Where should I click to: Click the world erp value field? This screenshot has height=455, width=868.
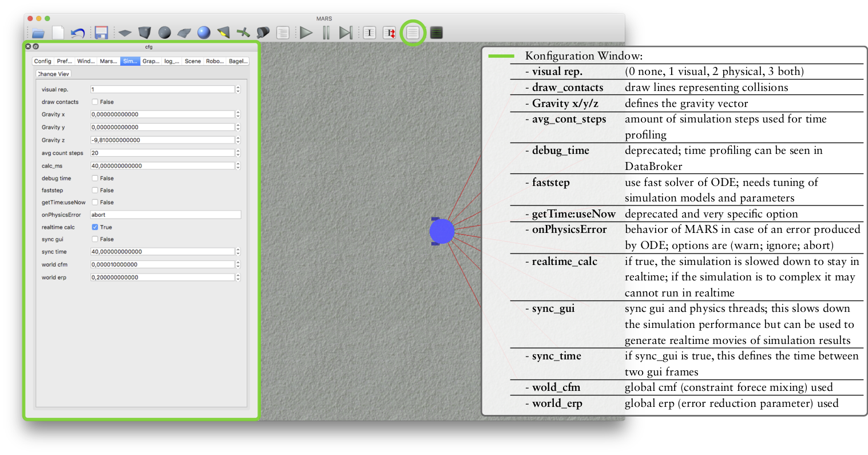point(162,277)
